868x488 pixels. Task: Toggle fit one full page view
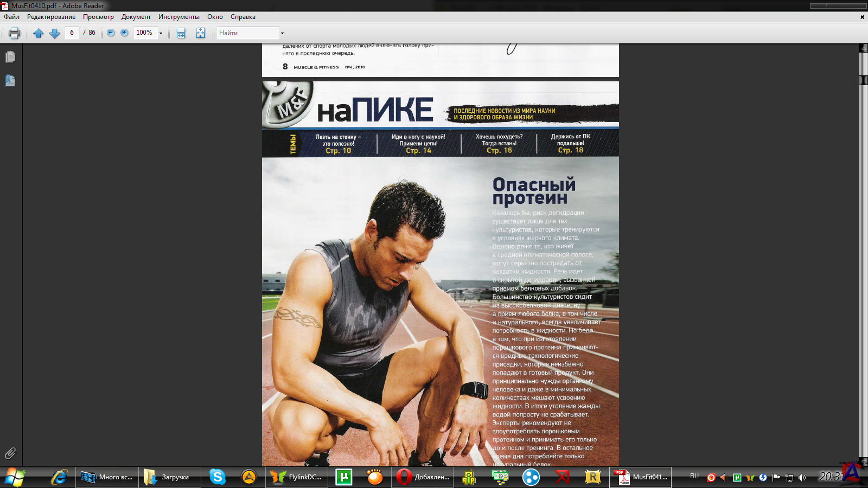pyautogui.click(x=200, y=33)
